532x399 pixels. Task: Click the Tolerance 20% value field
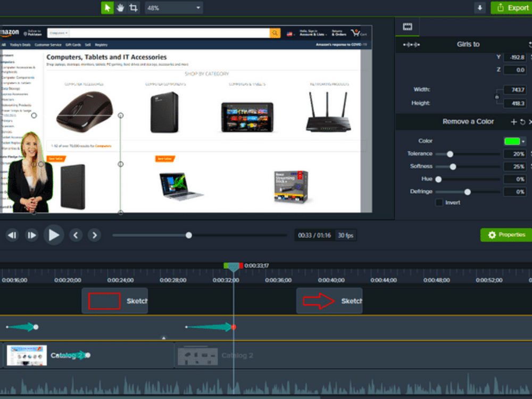(514, 154)
